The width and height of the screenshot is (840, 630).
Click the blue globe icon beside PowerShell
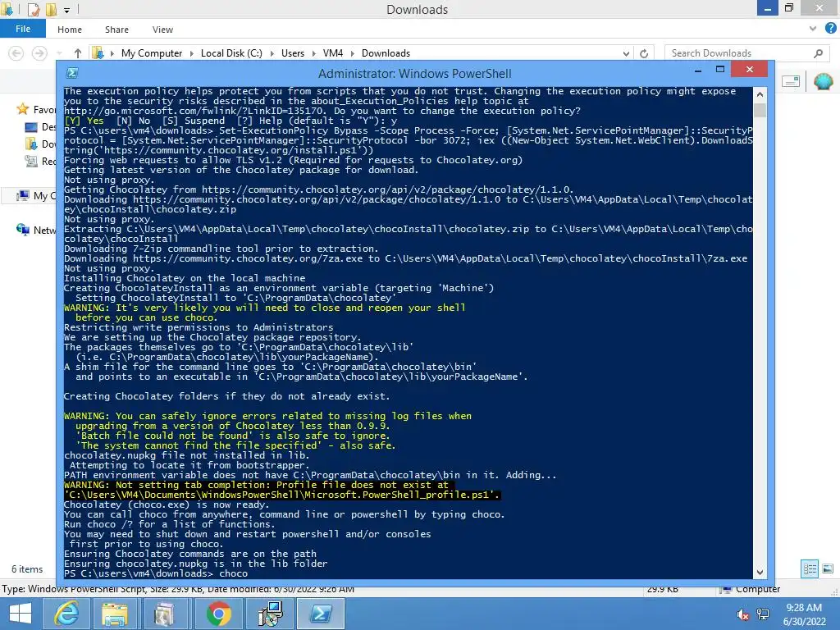(x=823, y=81)
